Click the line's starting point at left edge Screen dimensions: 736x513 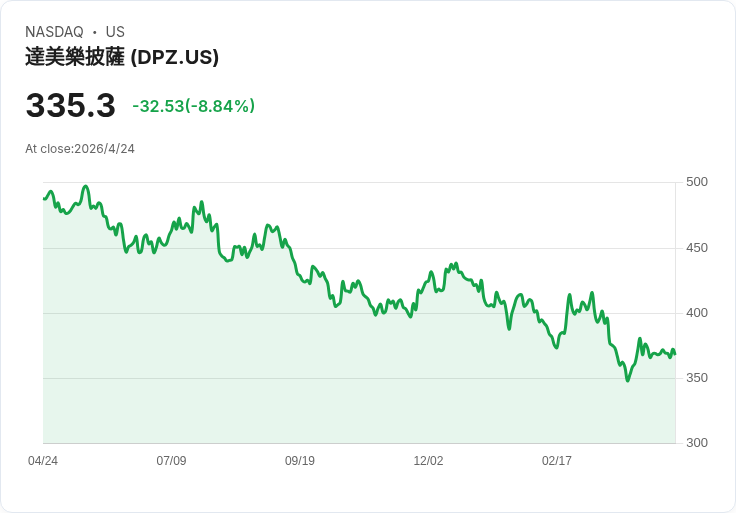(x=44, y=199)
